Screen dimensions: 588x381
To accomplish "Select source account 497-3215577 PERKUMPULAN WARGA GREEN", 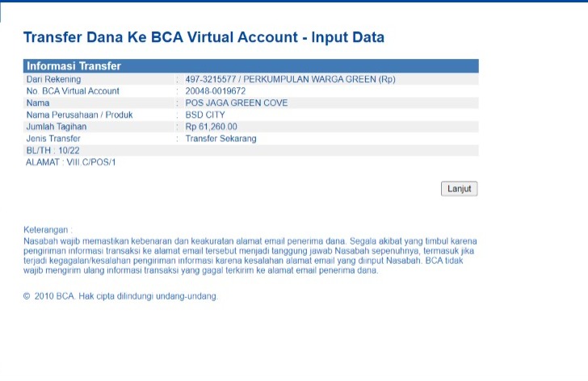I will coord(290,79).
